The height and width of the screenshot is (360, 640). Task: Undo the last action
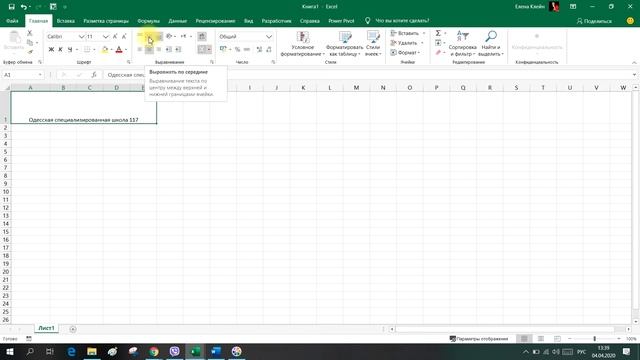coord(24,7)
